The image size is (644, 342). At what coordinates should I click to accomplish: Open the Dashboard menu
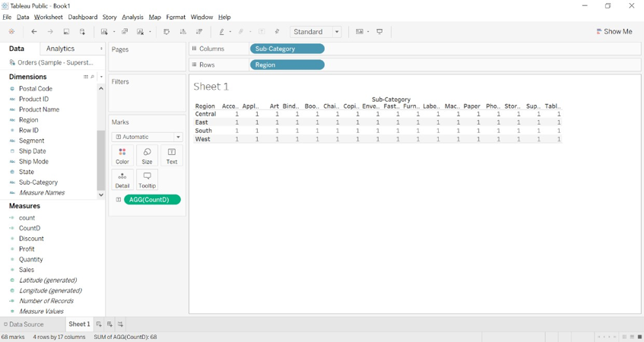point(83,17)
